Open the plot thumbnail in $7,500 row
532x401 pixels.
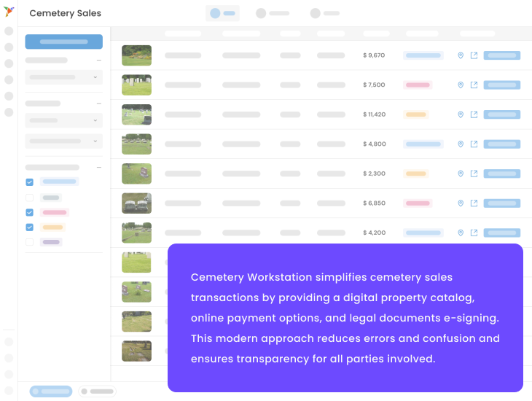tap(136, 85)
